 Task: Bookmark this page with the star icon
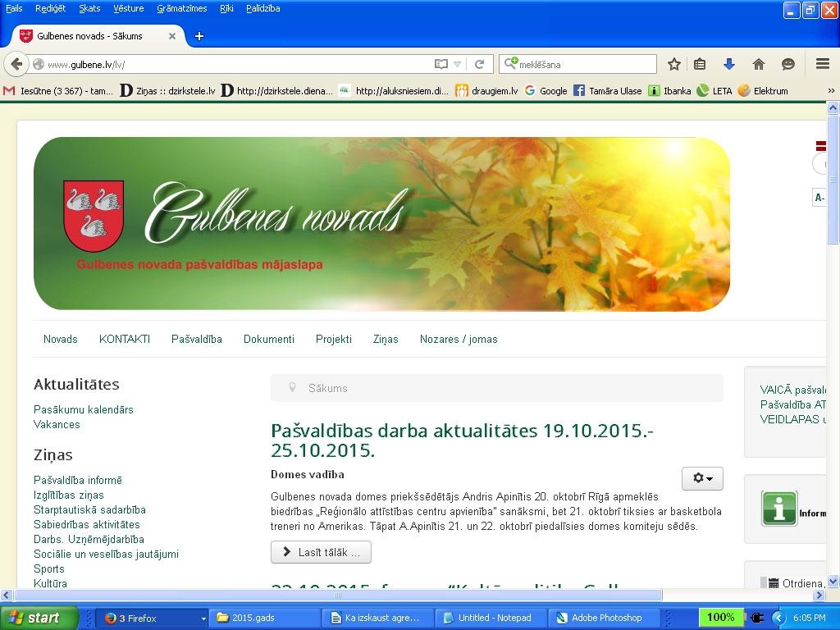point(674,64)
